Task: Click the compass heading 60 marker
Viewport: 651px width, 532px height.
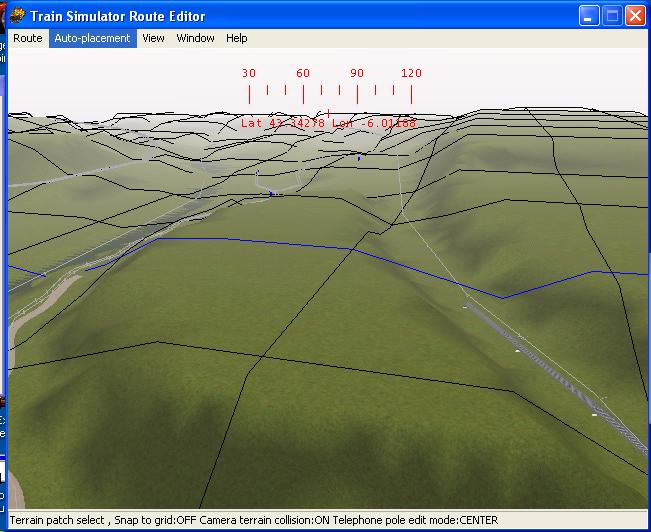Action: click(303, 73)
